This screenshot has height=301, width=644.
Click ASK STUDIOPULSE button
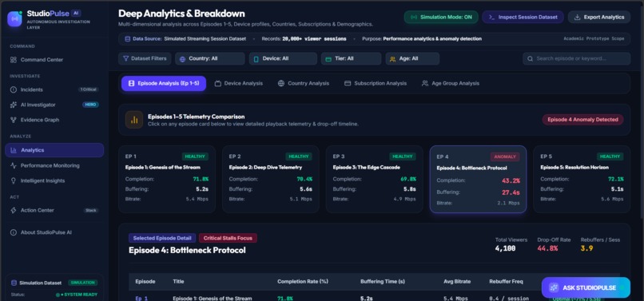tap(586, 288)
